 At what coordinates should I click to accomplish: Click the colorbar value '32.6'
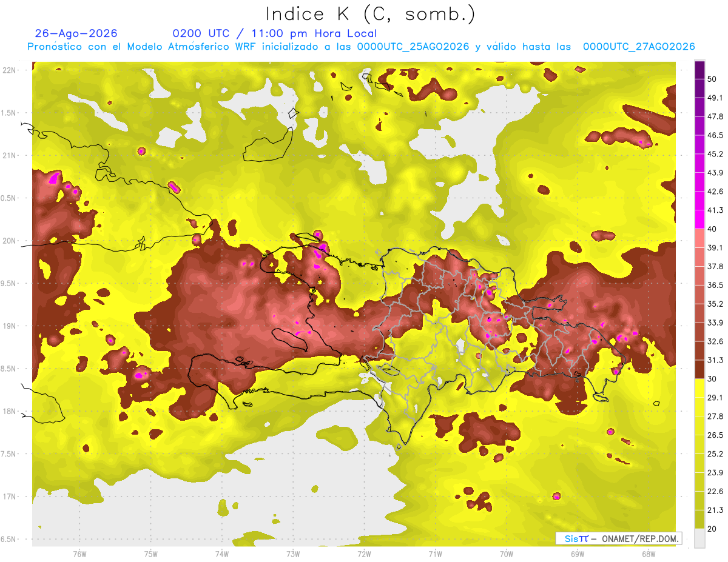(715, 341)
